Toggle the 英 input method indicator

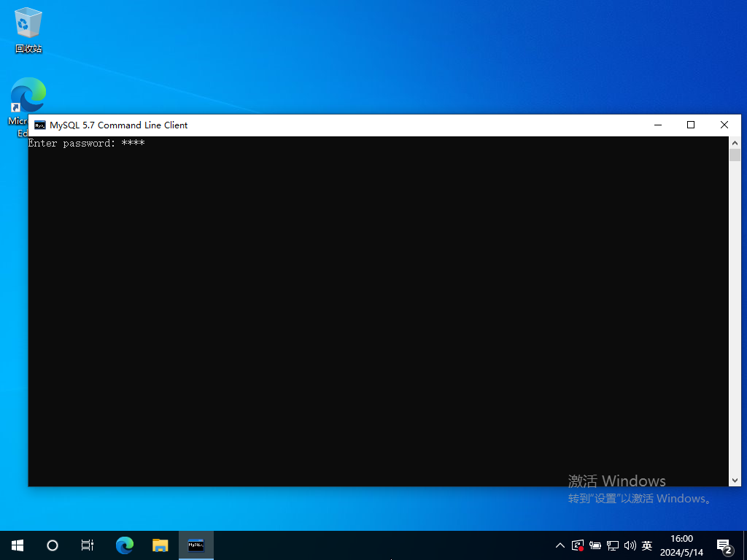coord(646,545)
